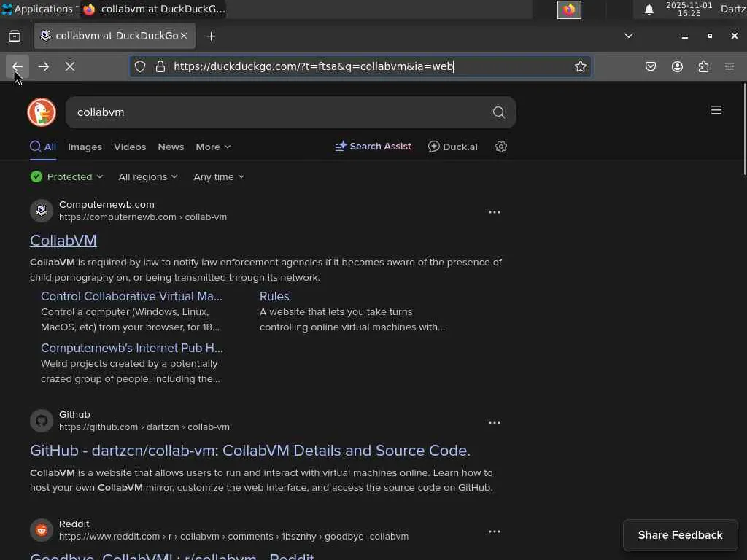Expand the More search categories dropdown

pos(213,147)
